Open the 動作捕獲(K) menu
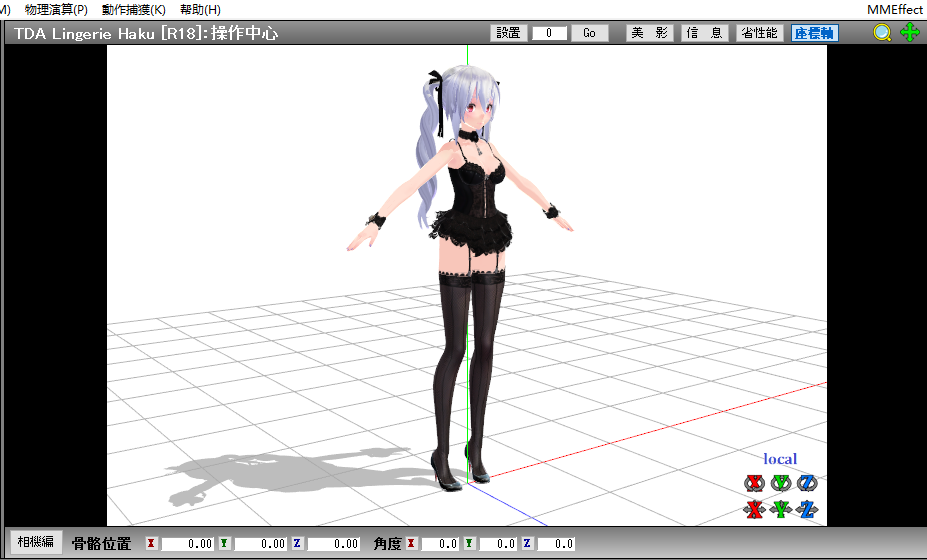 point(133,9)
